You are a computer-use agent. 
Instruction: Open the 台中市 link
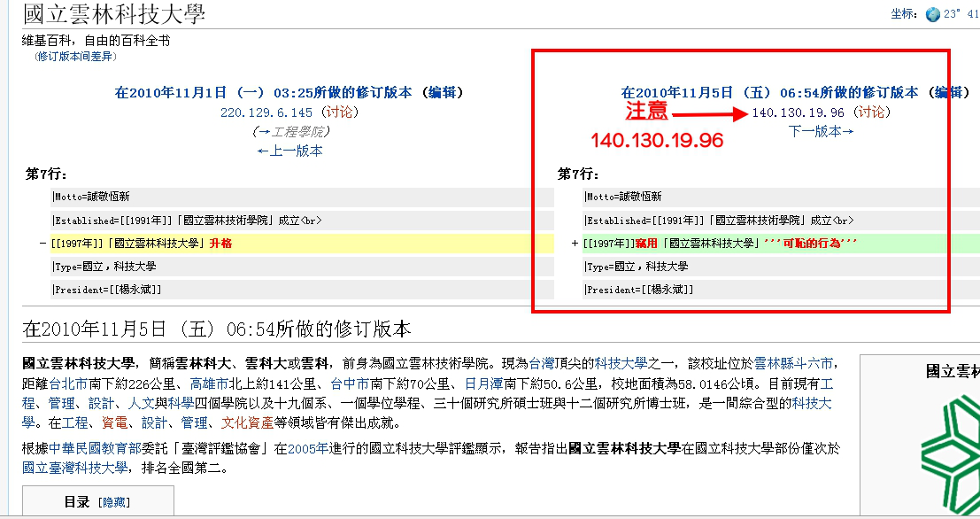pyautogui.click(x=350, y=383)
